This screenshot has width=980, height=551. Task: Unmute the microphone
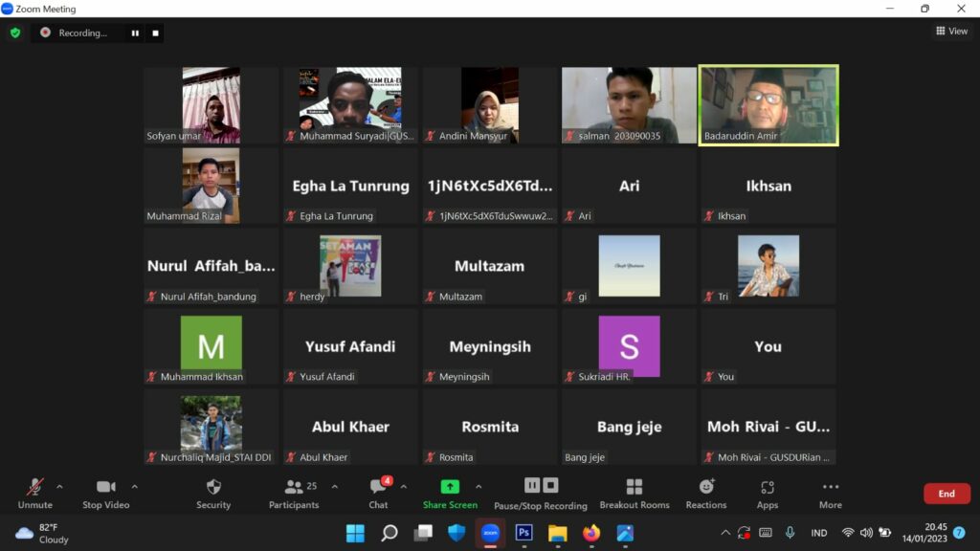[35, 492]
